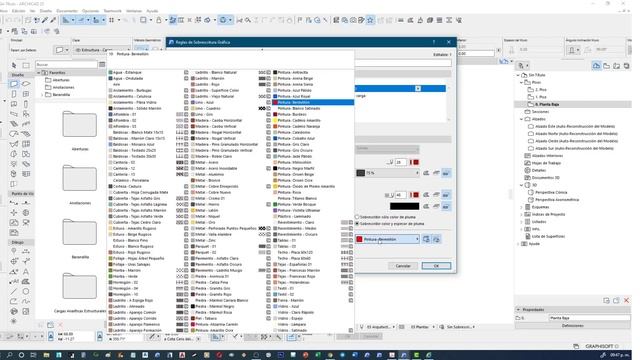Select the Text tool in the toolbox
This screenshot has width=640, height=360.
pyautogui.click(x=26, y=271)
